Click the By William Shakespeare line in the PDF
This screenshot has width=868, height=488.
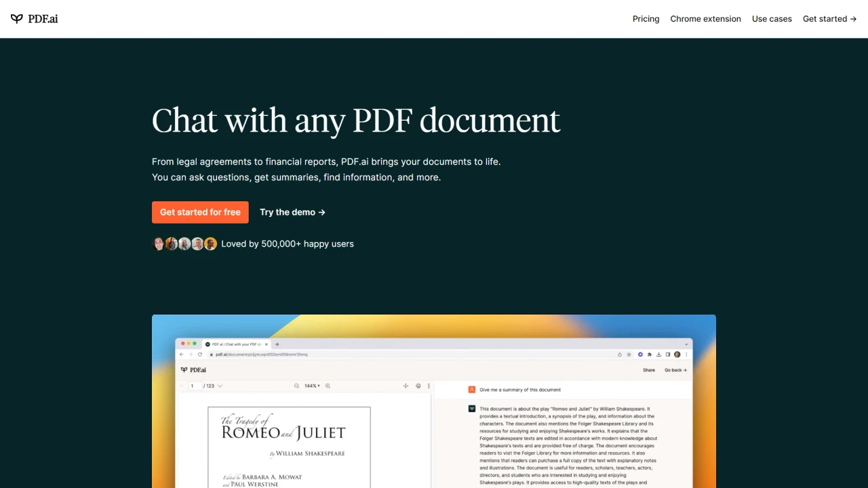click(x=307, y=453)
